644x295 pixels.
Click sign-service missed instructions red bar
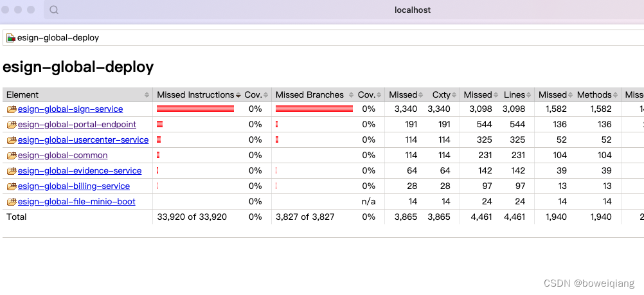coord(195,109)
